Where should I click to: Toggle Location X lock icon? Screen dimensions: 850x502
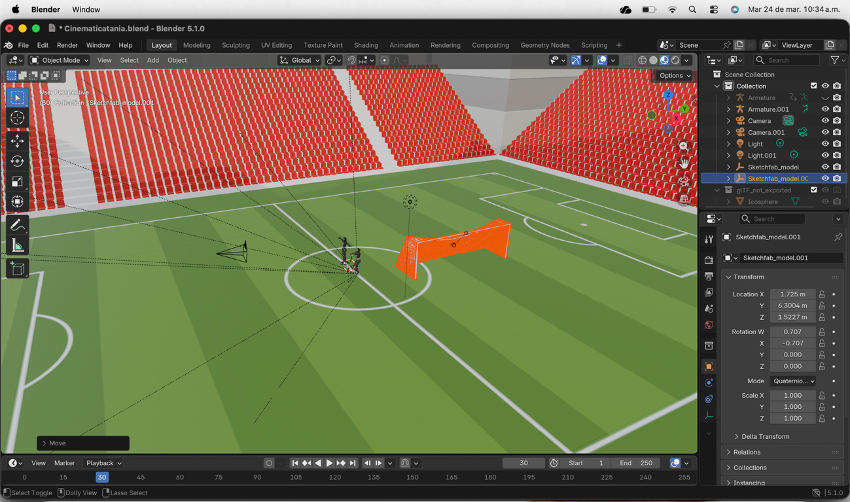822,294
